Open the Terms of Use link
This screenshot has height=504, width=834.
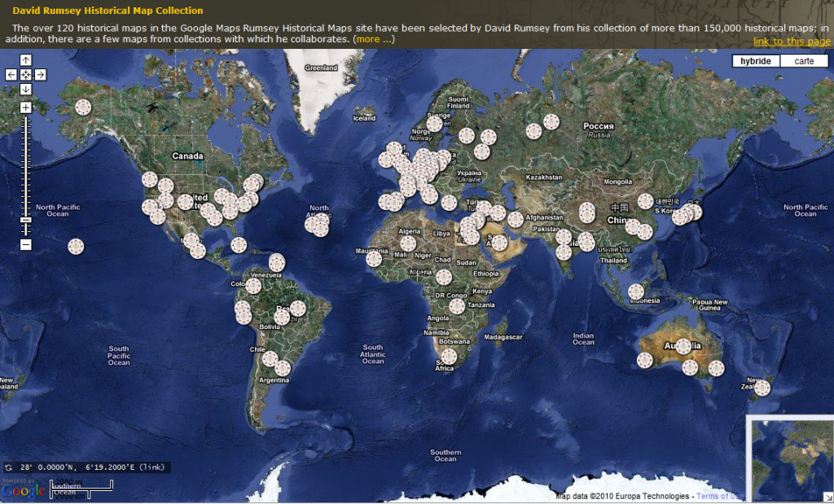[720, 496]
